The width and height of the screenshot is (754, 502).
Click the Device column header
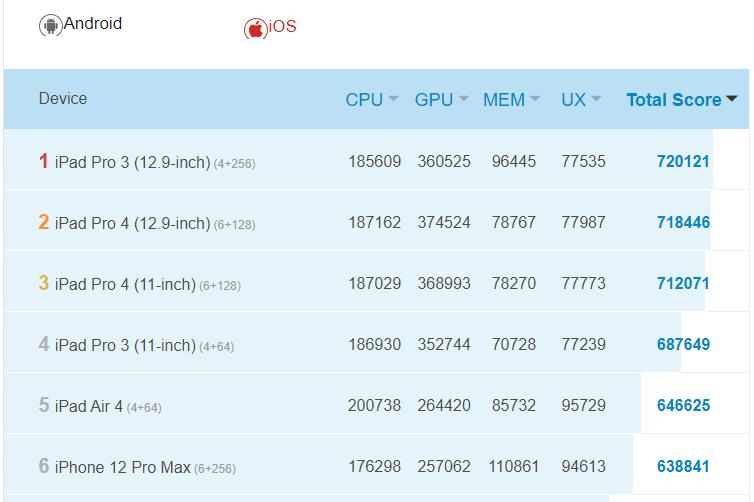[x=63, y=99]
